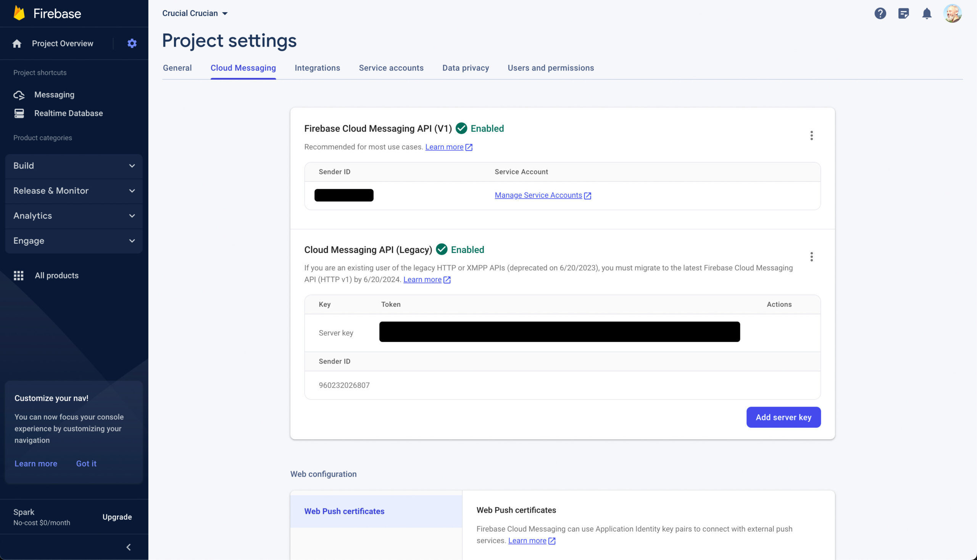The width and height of the screenshot is (977, 560).
Task: Open the Crucial Crucian project dropdown
Action: click(x=195, y=13)
